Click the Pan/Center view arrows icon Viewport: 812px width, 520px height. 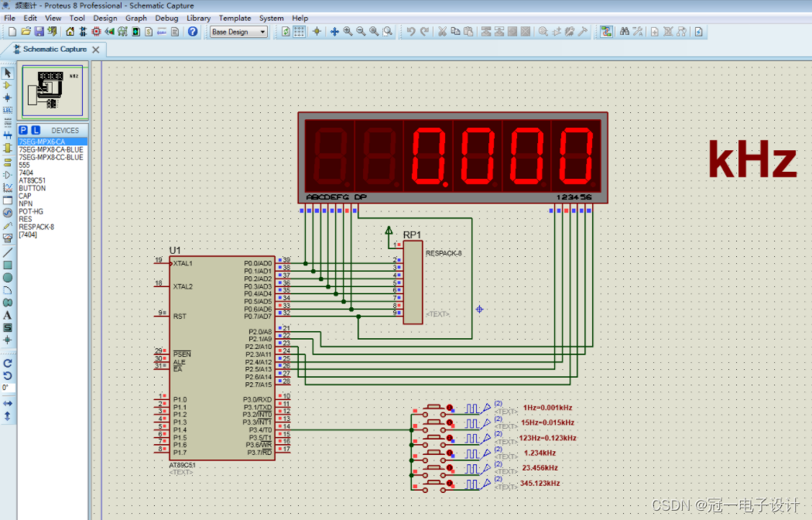(334, 32)
